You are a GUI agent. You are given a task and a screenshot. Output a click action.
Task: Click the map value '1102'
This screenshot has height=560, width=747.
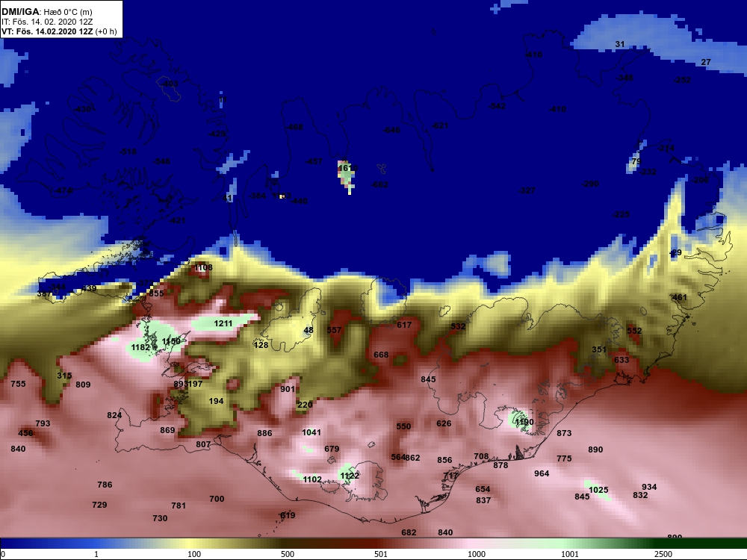pyautogui.click(x=312, y=479)
